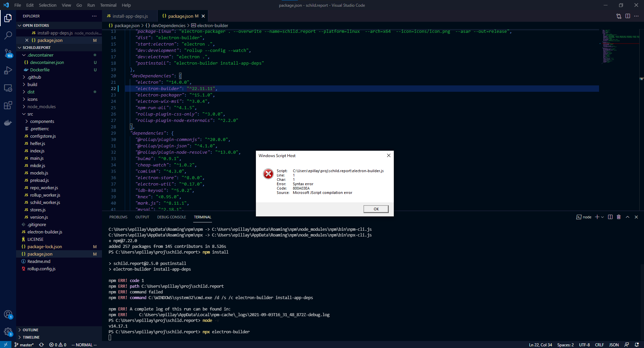Split the editor right
Screen dimensions: 644x348
pos(628,16)
